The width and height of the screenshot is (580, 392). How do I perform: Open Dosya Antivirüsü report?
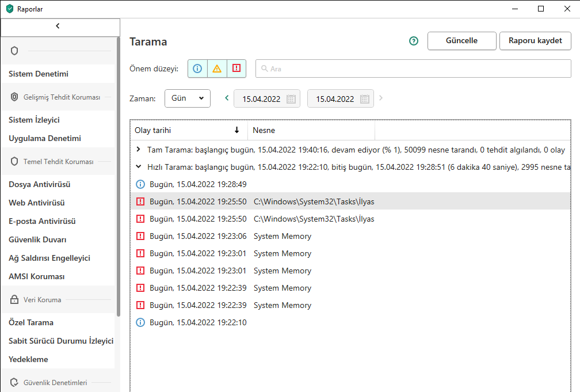(x=39, y=184)
